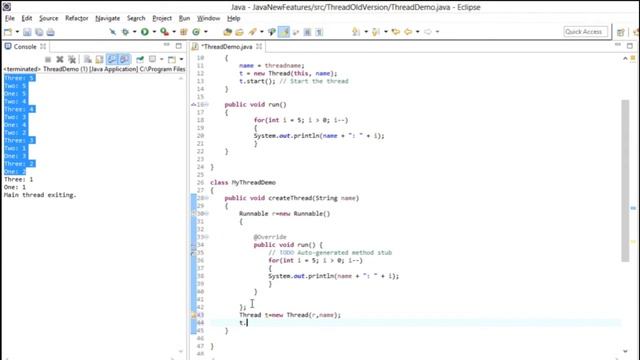Click the editor vertical scrollbar thumb
The width and height of the screenshot is (640, 360).
(x=625, y=180)
